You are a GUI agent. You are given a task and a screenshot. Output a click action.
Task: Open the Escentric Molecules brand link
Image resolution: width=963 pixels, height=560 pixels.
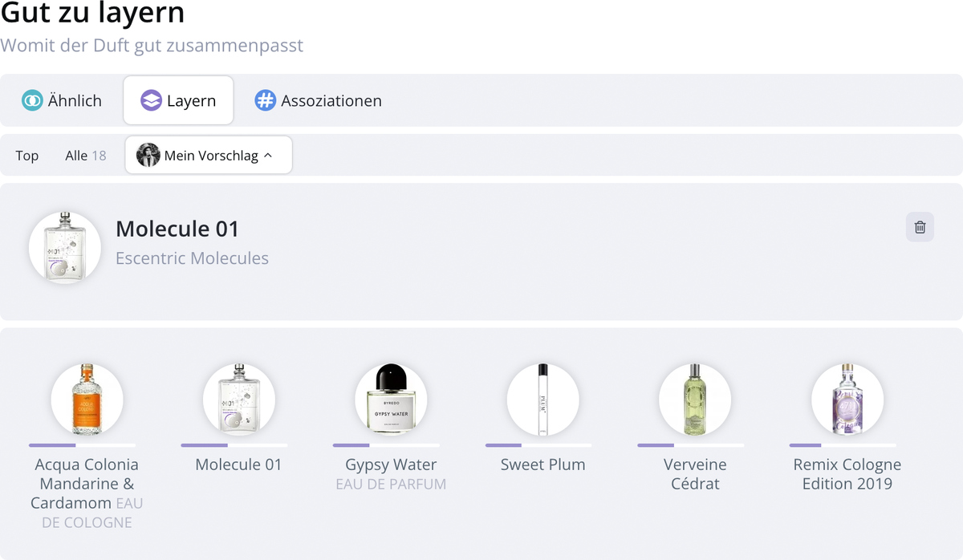192,258
